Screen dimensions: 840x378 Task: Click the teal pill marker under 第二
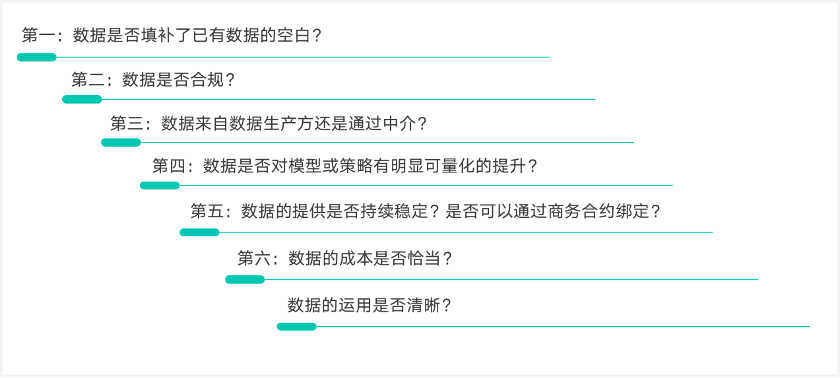click(82, 99)
